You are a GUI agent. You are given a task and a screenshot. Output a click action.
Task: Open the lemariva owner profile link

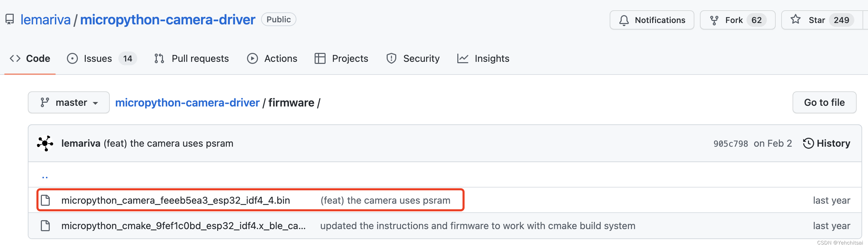point(46,20)
